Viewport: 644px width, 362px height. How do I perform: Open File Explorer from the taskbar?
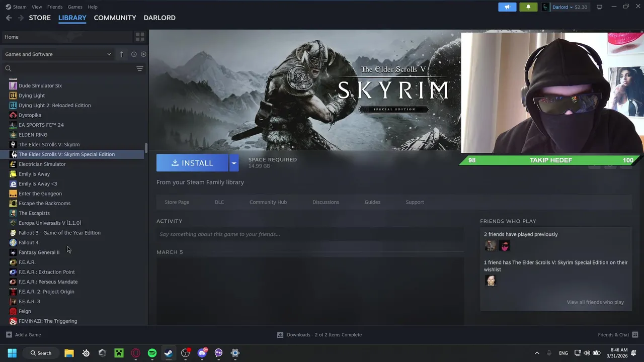tap(69, 353)
